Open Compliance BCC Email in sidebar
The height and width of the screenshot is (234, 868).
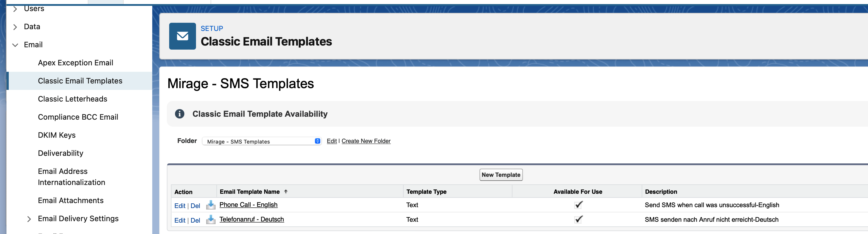(78, 117)
